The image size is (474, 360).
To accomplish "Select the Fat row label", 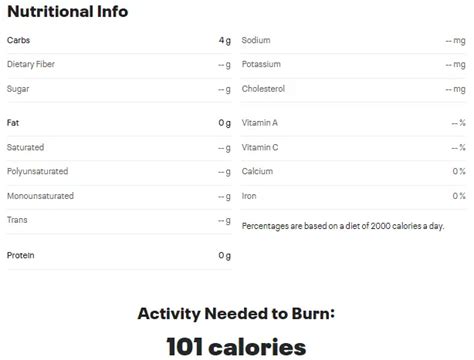I will 13,123.
